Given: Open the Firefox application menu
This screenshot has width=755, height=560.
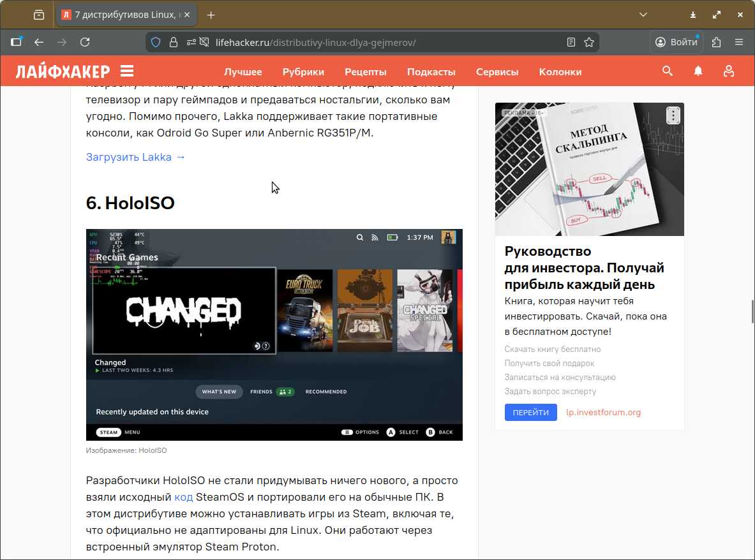Looking at the screenshot, I should coord(739,42).
